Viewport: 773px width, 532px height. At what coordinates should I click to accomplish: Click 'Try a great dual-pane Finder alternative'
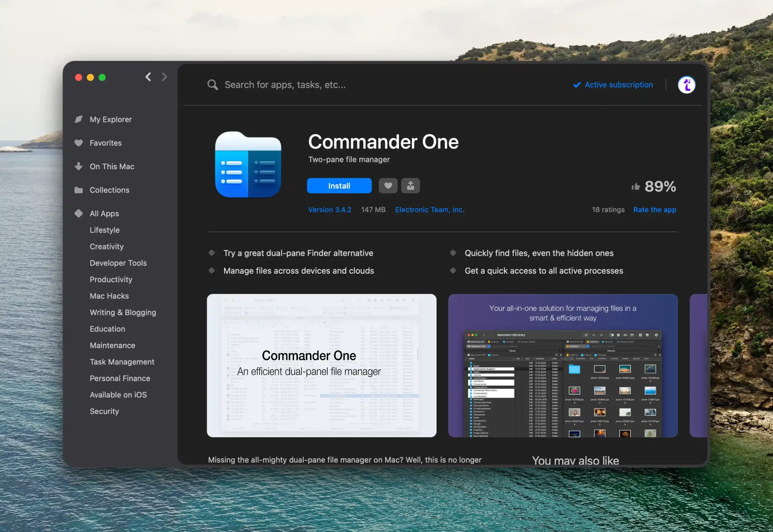point(298,253)
